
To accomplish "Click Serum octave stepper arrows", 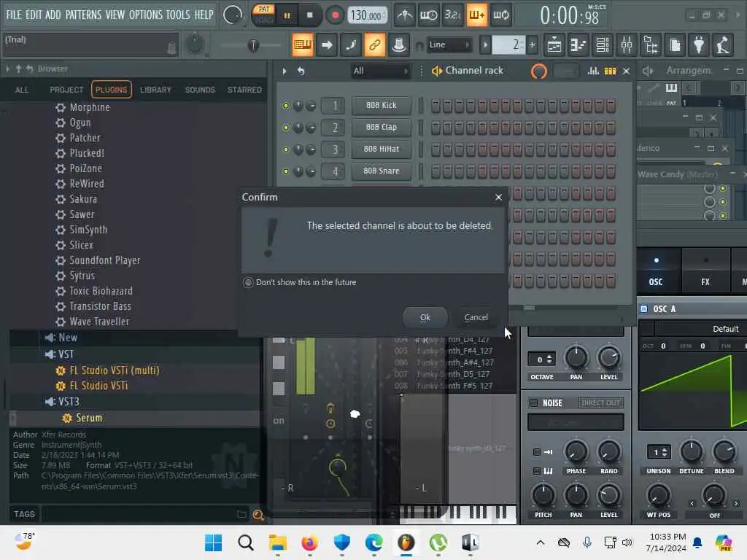I will pos(550,359).
